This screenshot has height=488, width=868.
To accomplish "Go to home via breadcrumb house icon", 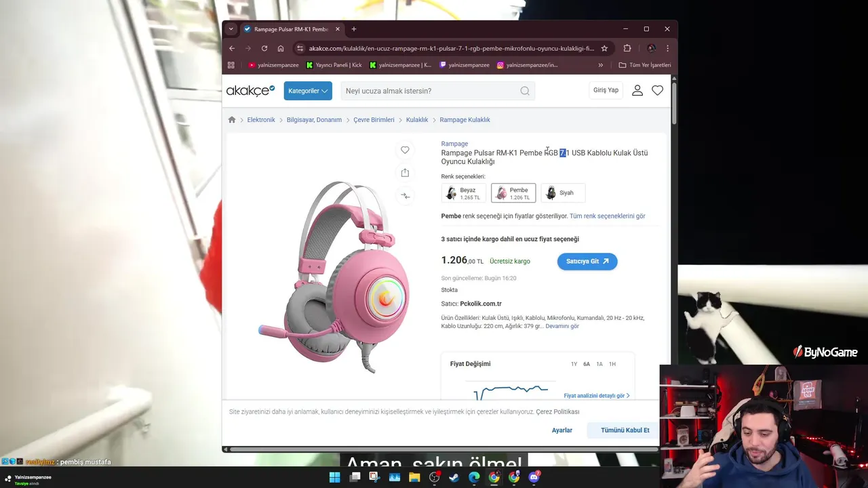I will point(232,119).
